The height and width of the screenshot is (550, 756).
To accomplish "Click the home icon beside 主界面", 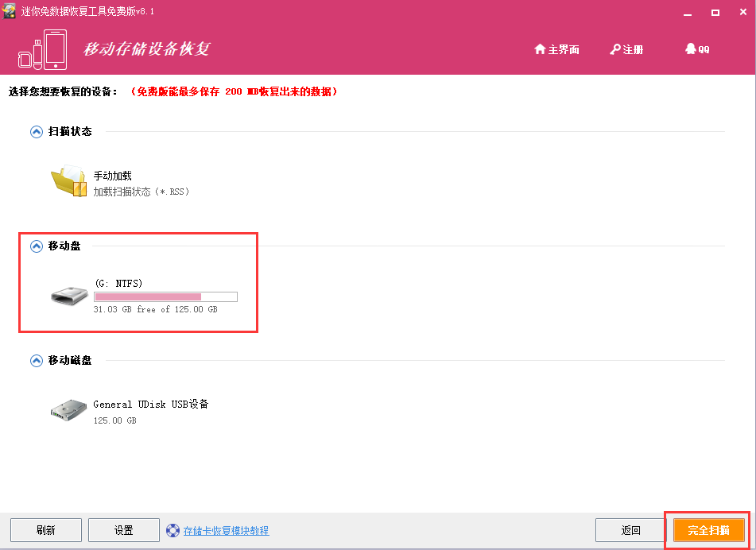I will point(540,48).
